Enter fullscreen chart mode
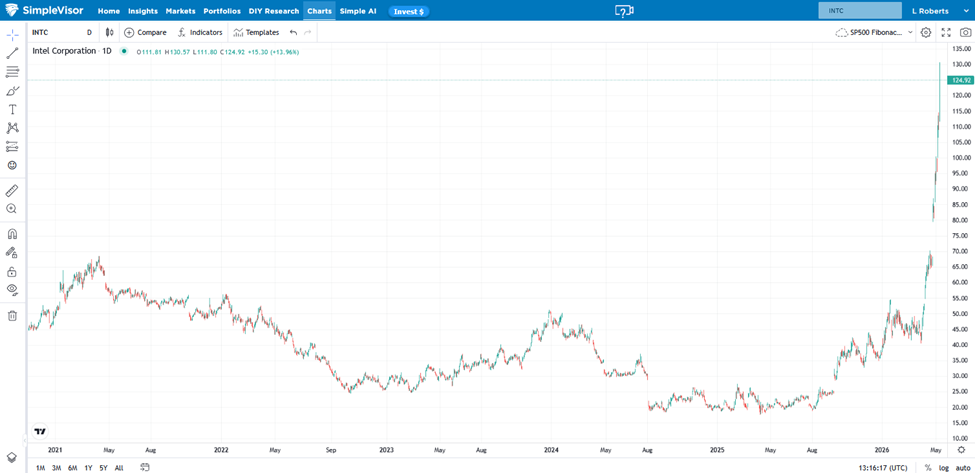The image size is (975, 473). (946, 32)
